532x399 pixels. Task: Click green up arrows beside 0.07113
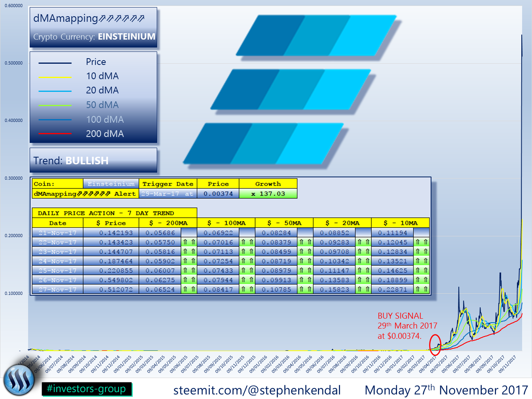coord(247,252)
